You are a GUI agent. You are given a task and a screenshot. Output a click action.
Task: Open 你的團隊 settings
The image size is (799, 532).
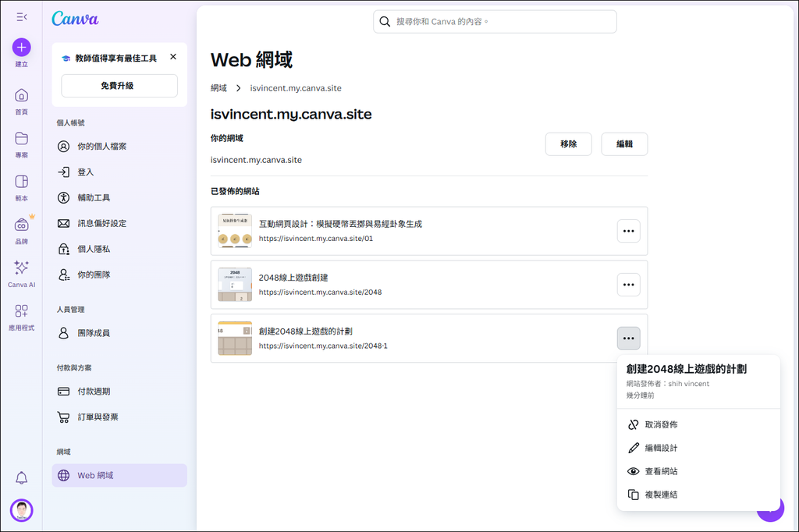coord(119,275)
